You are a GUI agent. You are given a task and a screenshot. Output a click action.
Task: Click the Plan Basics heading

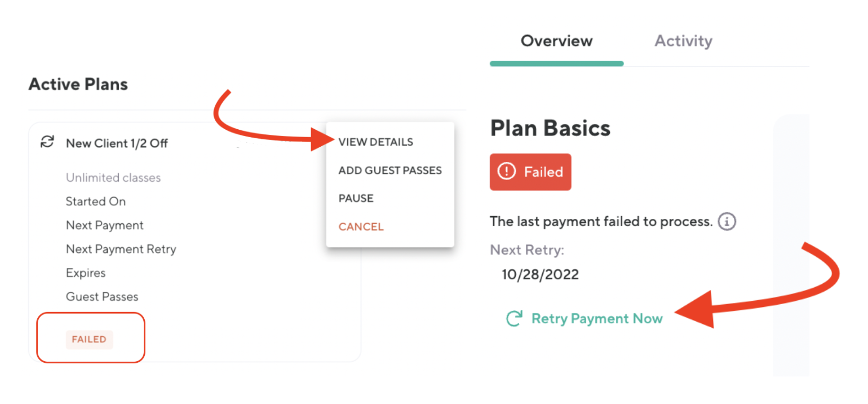tap(550, 129)
